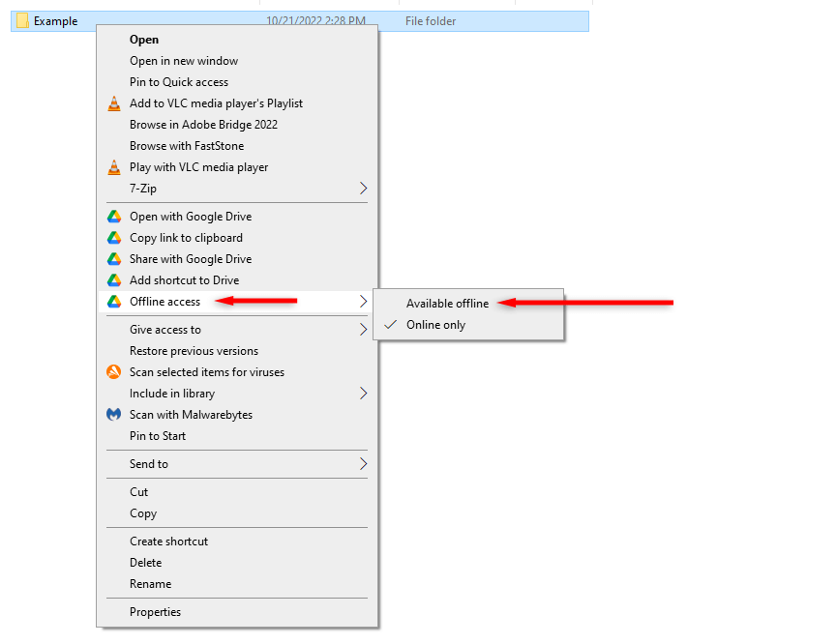Viewport: 837px width, 644px height.
Task: Click the VLC icon beside Play with VLC
Action: click(114, 167)
